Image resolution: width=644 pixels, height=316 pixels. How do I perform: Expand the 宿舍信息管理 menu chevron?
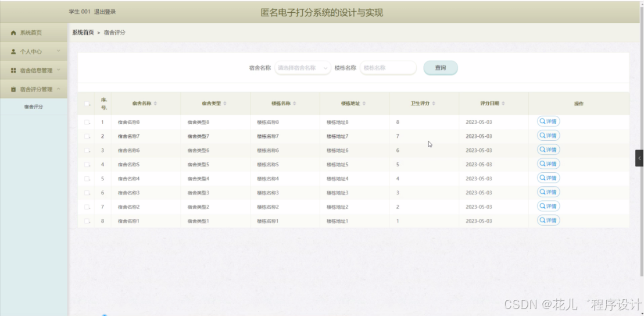pyautogui.click(x=58, y=70)
